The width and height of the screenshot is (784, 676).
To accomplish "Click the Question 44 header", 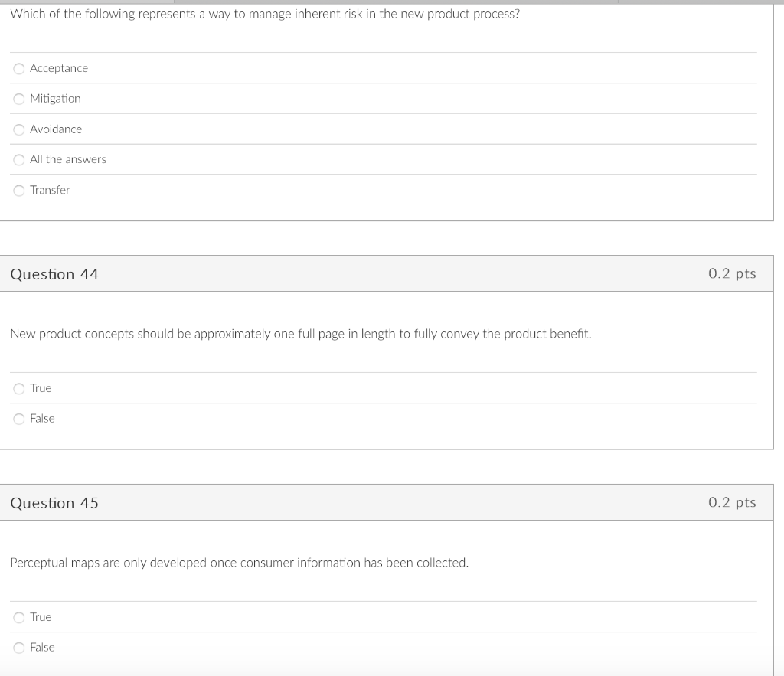I will coord(54,273).
